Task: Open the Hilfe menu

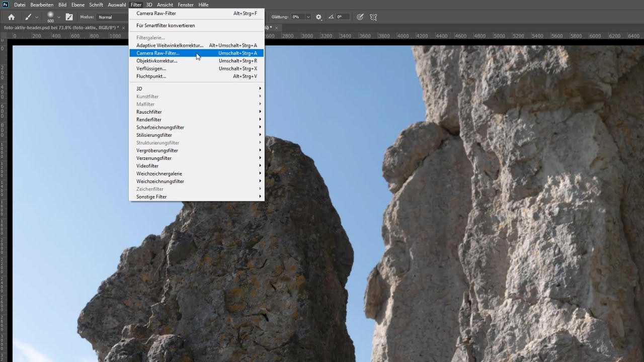Action: point(203,5)
